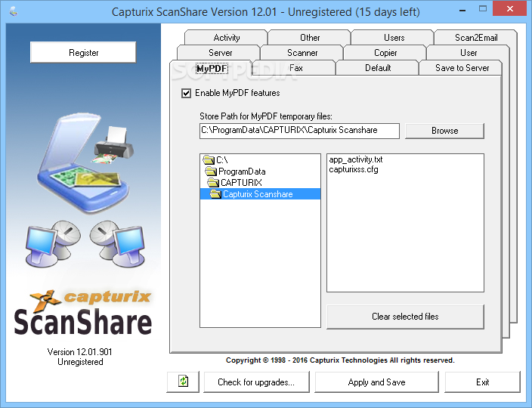532x408 pixels.
Task: Select the Server tab
Action: 220,53
